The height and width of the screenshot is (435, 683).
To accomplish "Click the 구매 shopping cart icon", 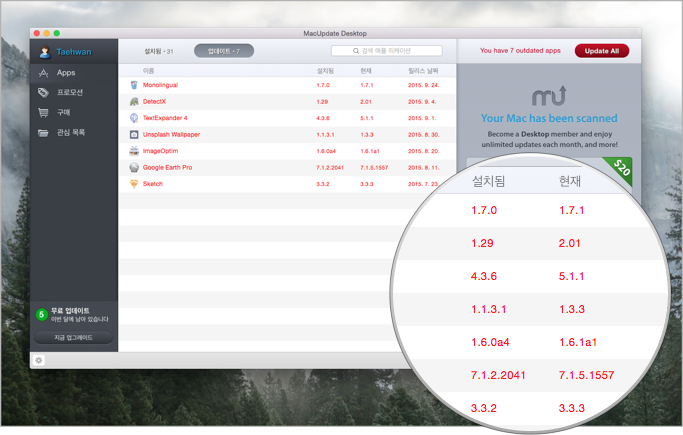I will 43,113.
